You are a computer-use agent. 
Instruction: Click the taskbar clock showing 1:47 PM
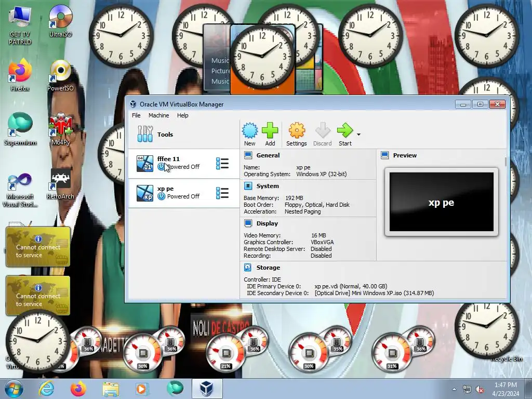tap(506, 389)
